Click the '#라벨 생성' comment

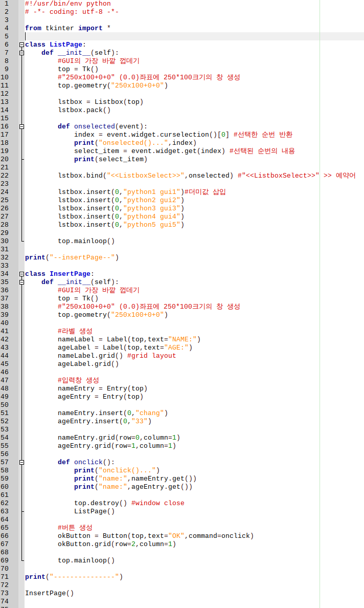pos(75,331)
